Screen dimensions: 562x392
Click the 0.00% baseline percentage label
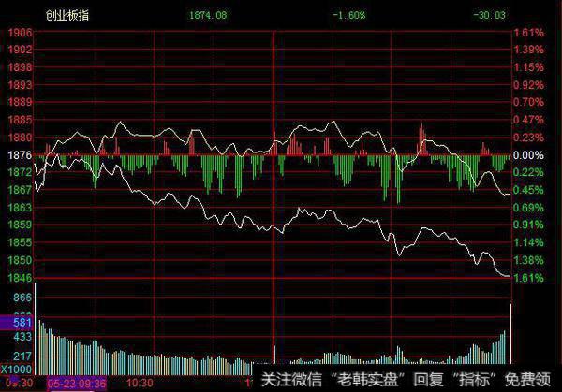(x=528, y=155)
